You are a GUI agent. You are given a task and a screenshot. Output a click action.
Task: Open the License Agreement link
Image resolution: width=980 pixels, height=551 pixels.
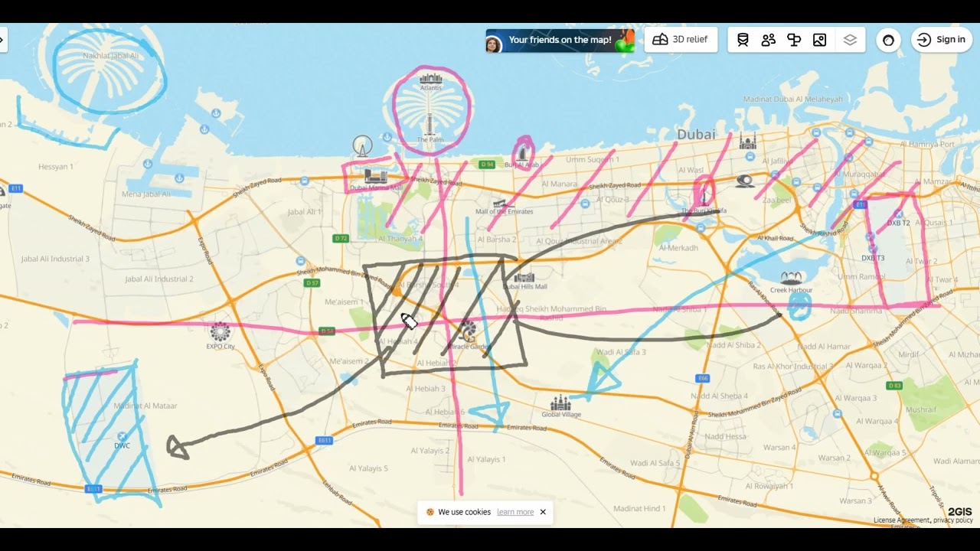(x=902, y=520)
